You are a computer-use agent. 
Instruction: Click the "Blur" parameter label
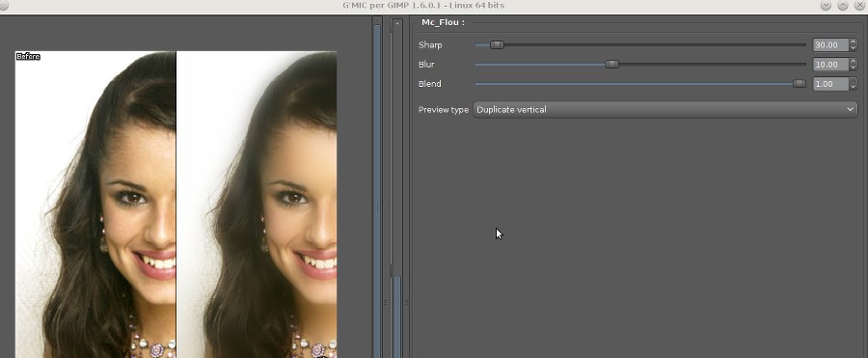pyautogui.click(x=426, y=65)
